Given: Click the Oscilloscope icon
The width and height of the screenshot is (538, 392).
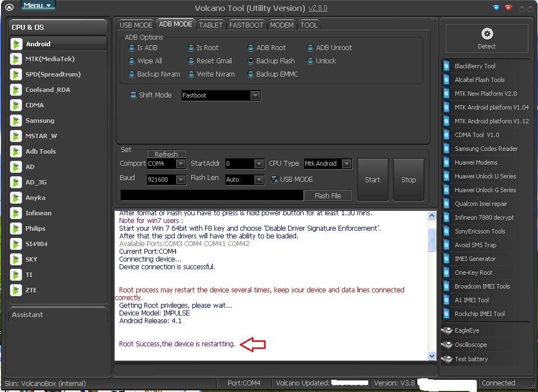Looking at the screenshot, I should click(x=447, y=345).
